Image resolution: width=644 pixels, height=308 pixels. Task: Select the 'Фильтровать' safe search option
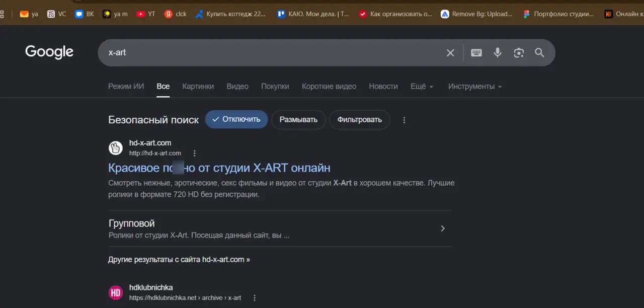(359, 120)
